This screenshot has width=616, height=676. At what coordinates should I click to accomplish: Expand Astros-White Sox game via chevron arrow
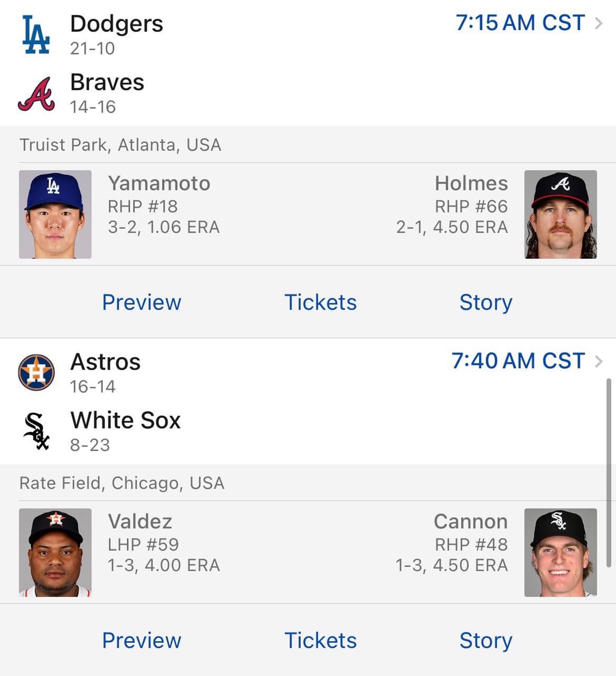tap(599, 361)
